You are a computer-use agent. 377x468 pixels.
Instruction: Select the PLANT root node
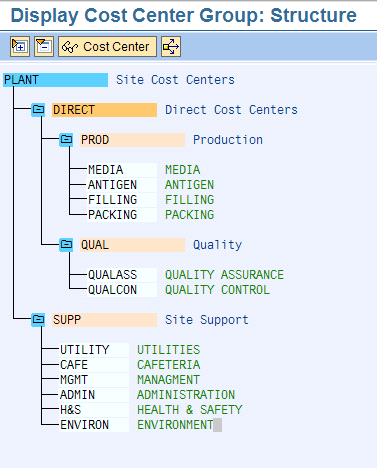pos(55,80)
